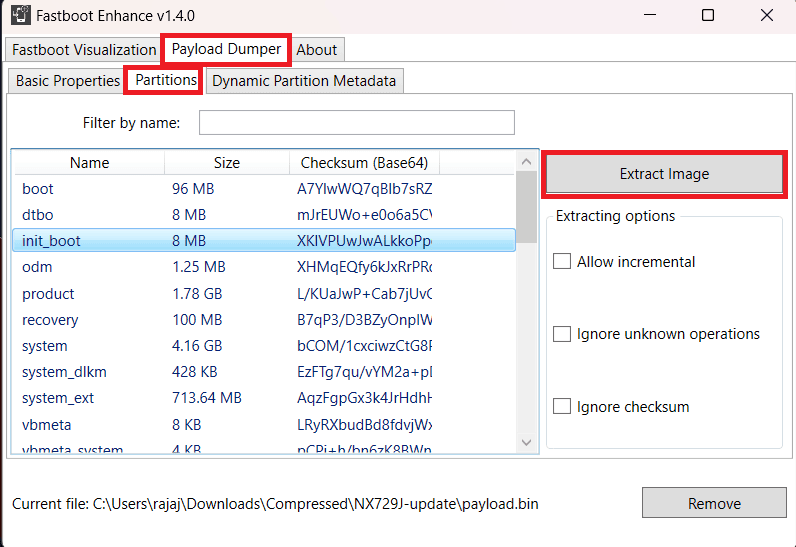Image resolution: width=796 pixels, height=547 pixels.
Task: Check the Ignore checksum option
Action: [x=562, y=406]
